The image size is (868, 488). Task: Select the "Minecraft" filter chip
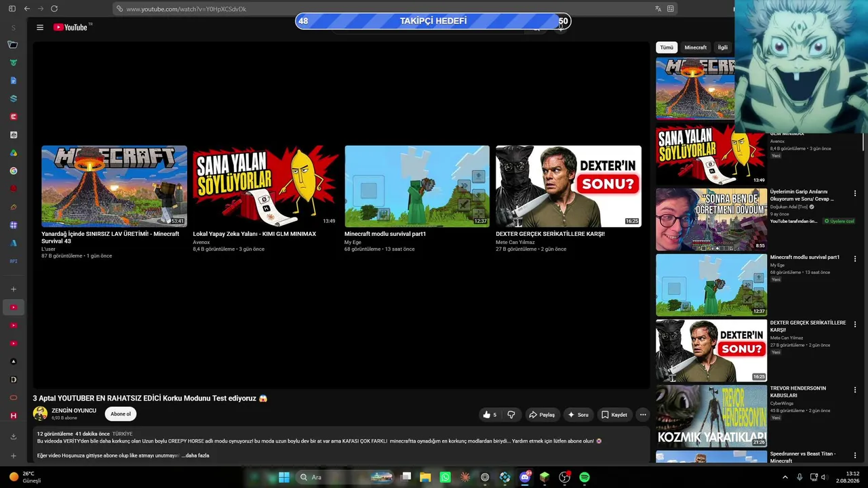coord(695,47)
